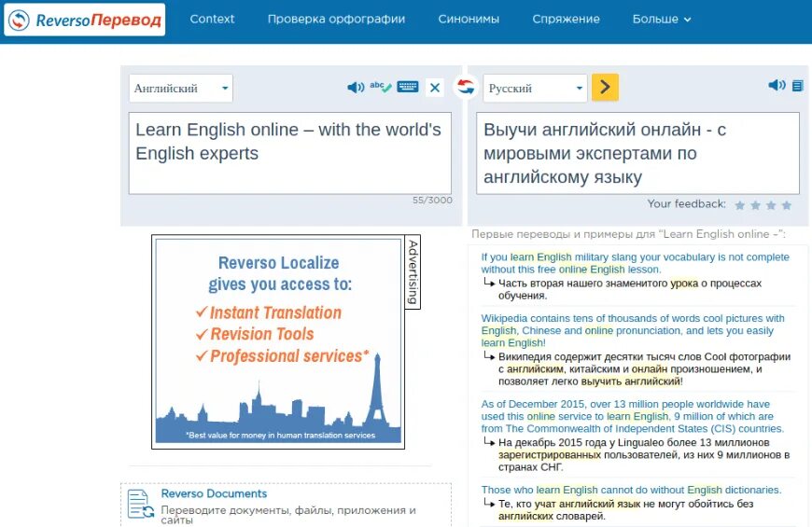The image size is (812, 527).
Task: Go to the Context tab
Action: [x=212, y=20]
